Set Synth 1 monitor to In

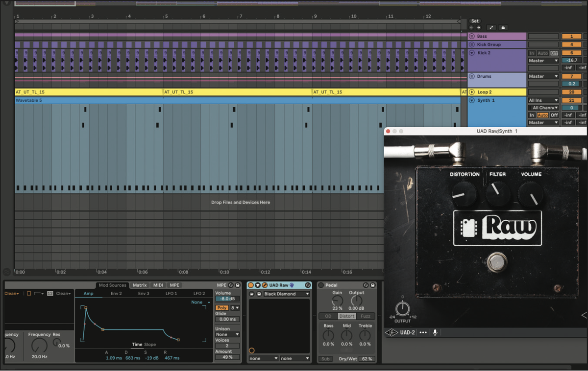pyautogui.click(x=532, y=115)
